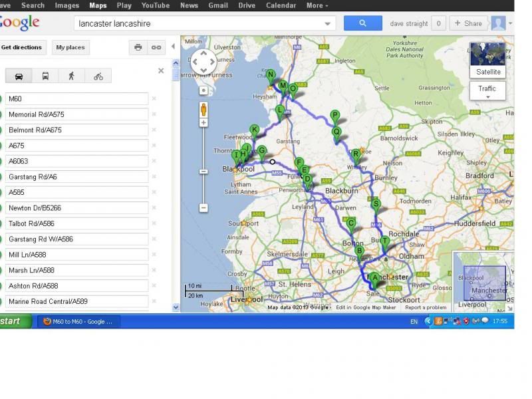Open Images in Google top bar
Image resolution: width=532 pixels, height=399 pixels.
click(67, 5)
